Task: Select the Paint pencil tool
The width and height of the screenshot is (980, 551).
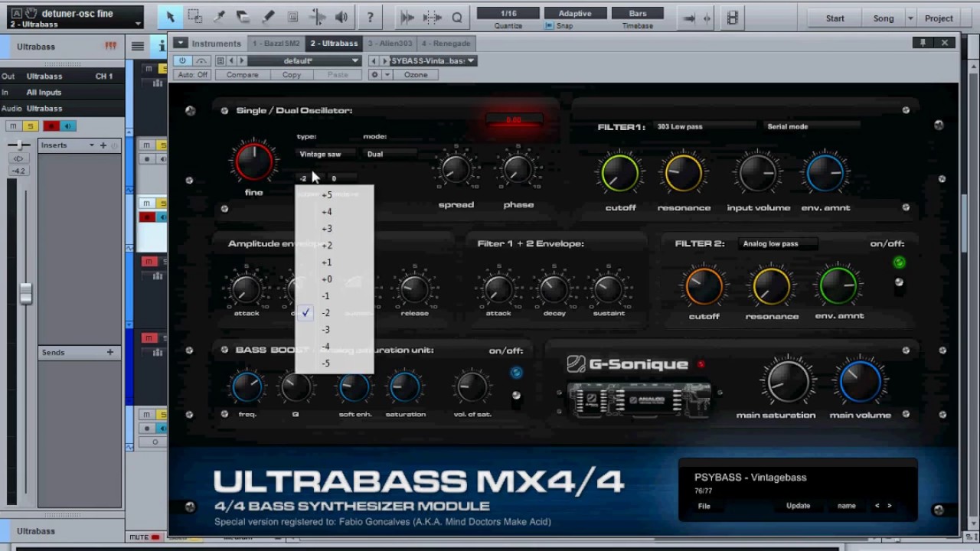Action: 268,17
